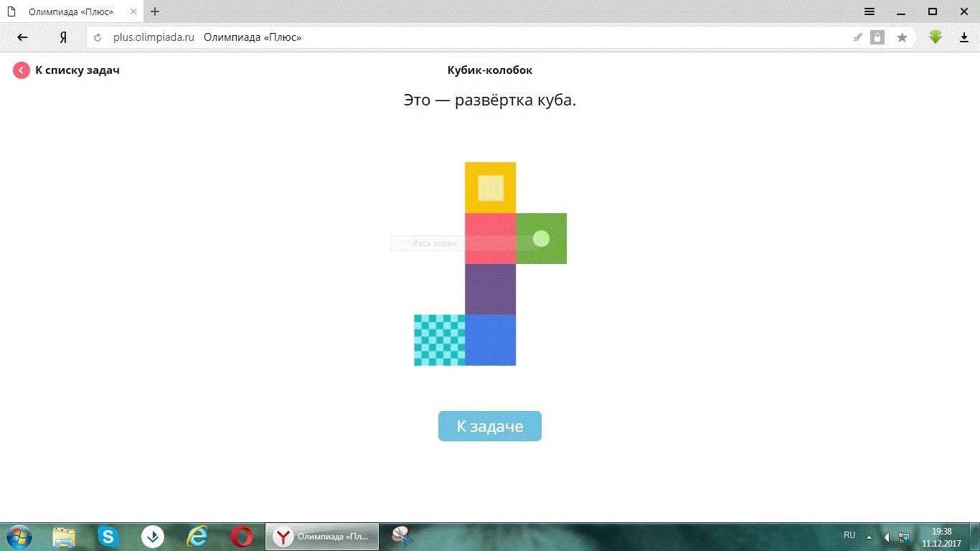Viewport: 980px width, 551px height.
Task: Open the network tray icon
Action: [904, 537]
